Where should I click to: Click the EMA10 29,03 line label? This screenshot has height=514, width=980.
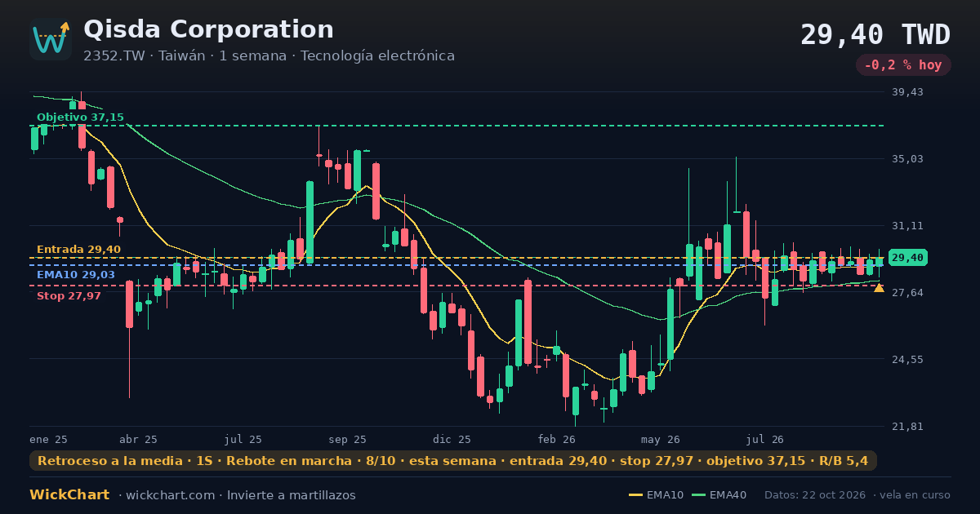pos(76,275)
